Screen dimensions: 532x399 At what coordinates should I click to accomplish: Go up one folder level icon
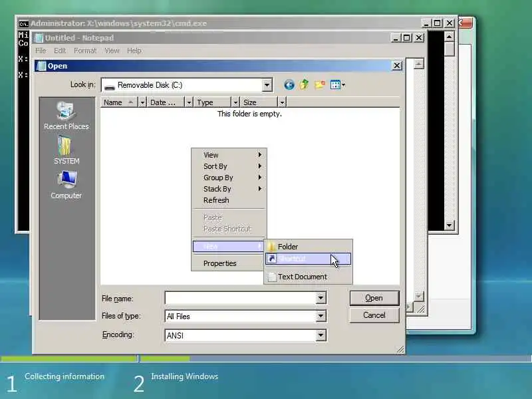tap(304, 84)
